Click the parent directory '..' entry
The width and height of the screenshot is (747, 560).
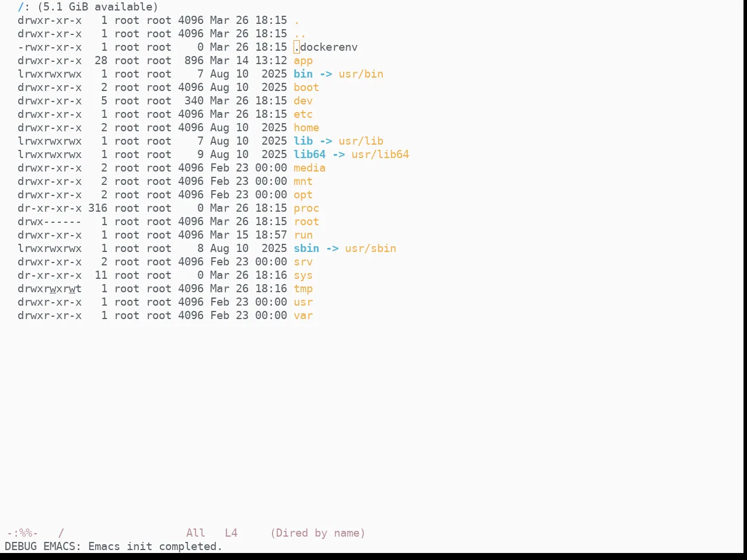(x=300, y=34)
